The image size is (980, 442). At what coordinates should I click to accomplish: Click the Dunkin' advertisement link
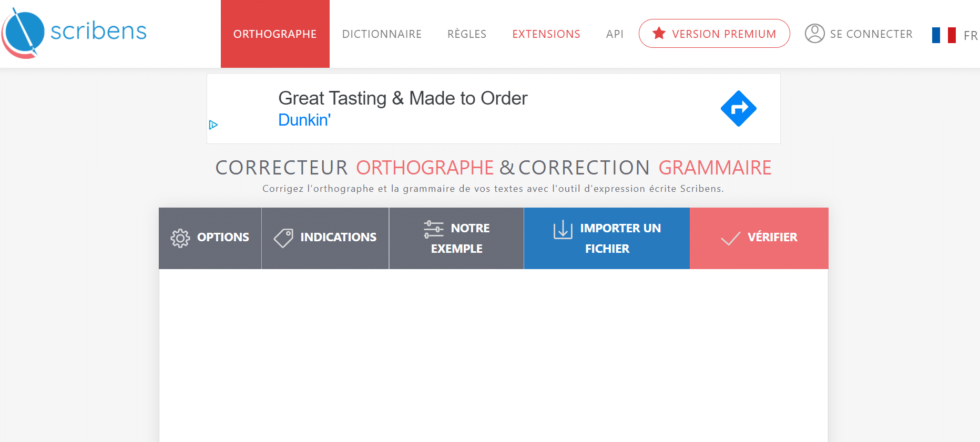click(304, 120)
